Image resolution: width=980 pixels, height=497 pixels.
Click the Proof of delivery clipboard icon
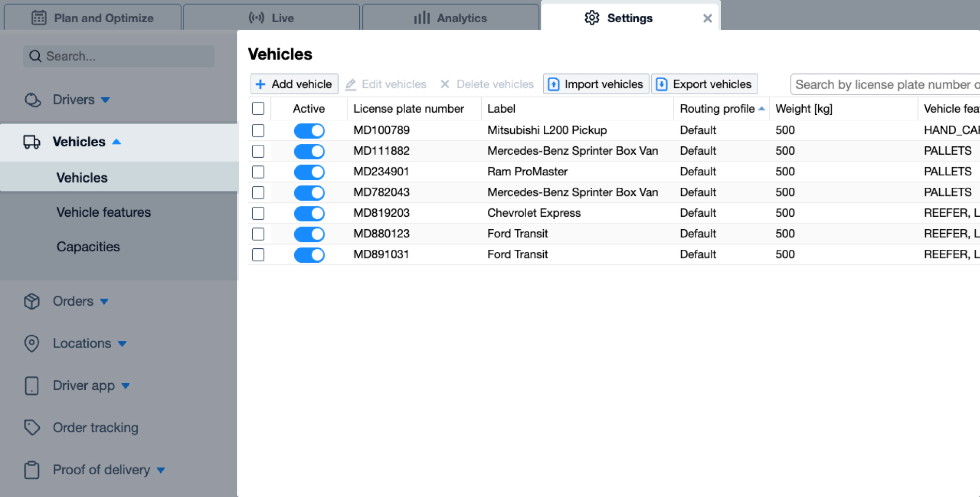pos(32,470)
